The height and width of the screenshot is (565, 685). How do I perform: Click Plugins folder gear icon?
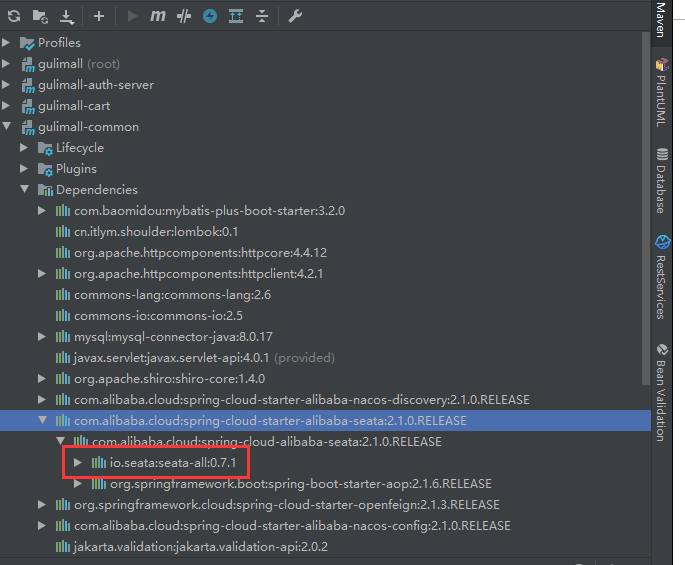tap(45, 169)
